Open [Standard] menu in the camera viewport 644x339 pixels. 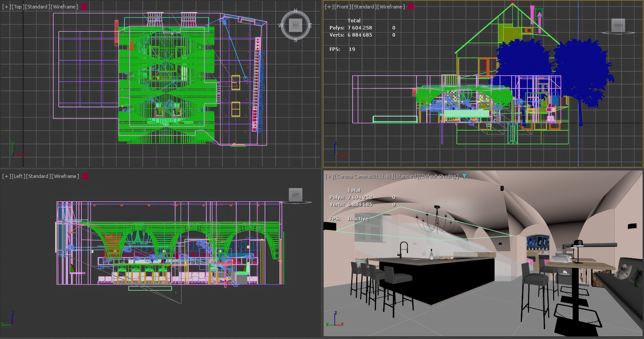[x=406, y=176]
